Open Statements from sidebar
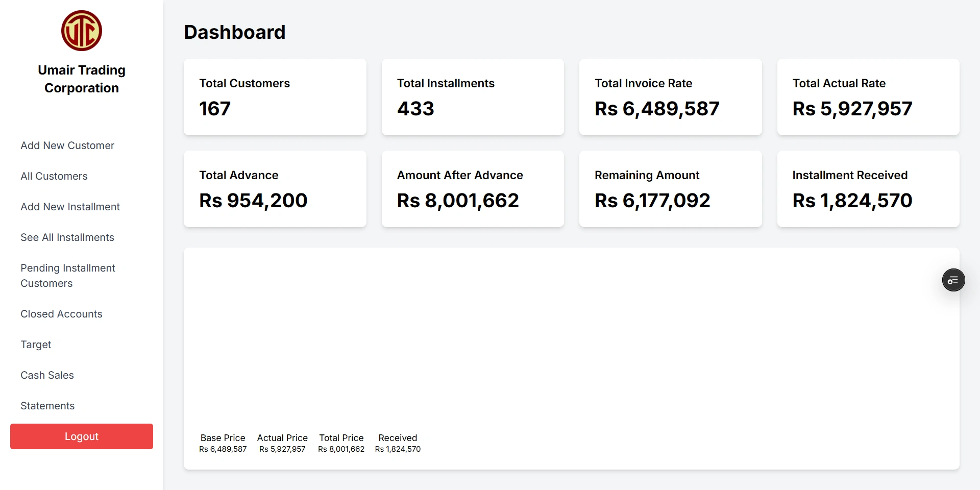This screenshot has height=490, width=980. [x=47, y=406]
